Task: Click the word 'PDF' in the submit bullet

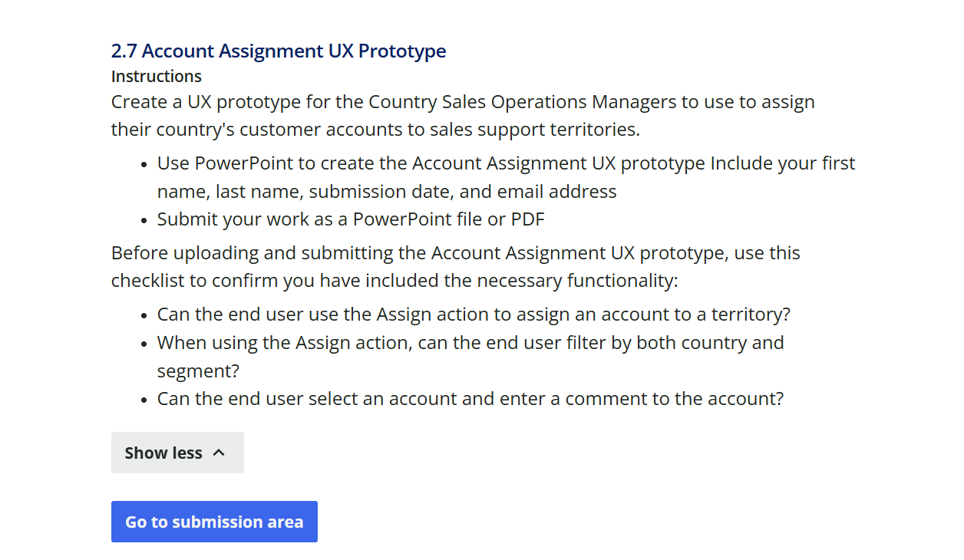Action: pyautogui.click(x=528, y=219)
